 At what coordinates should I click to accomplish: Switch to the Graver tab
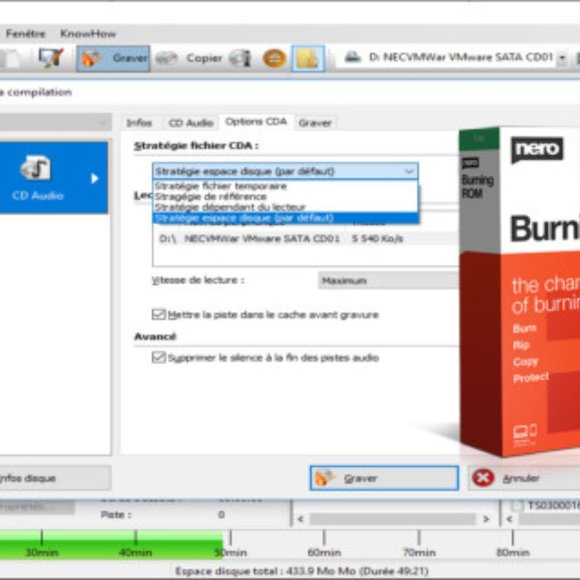pyautogui.click(x=315, y=123)
